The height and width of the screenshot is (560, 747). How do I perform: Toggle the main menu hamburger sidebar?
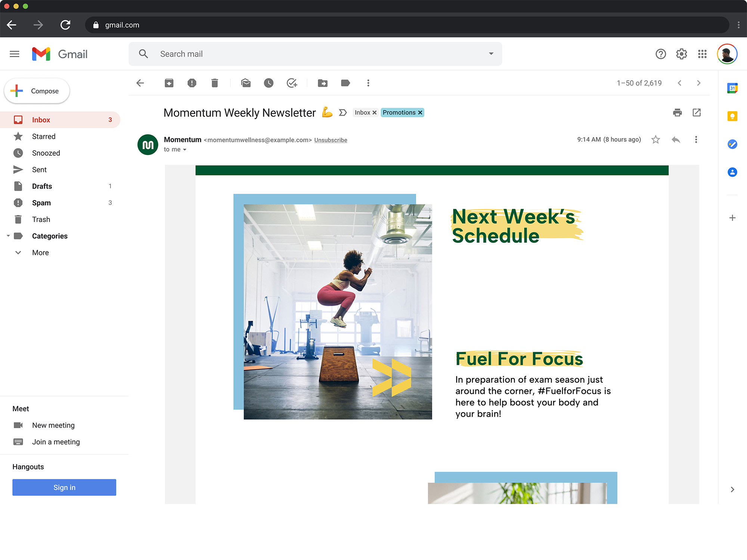15,54
